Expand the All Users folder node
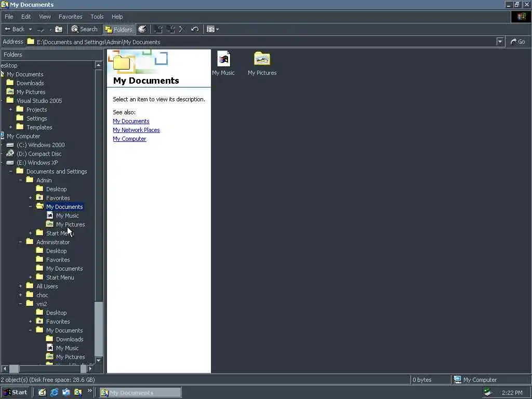 (20, 286)
